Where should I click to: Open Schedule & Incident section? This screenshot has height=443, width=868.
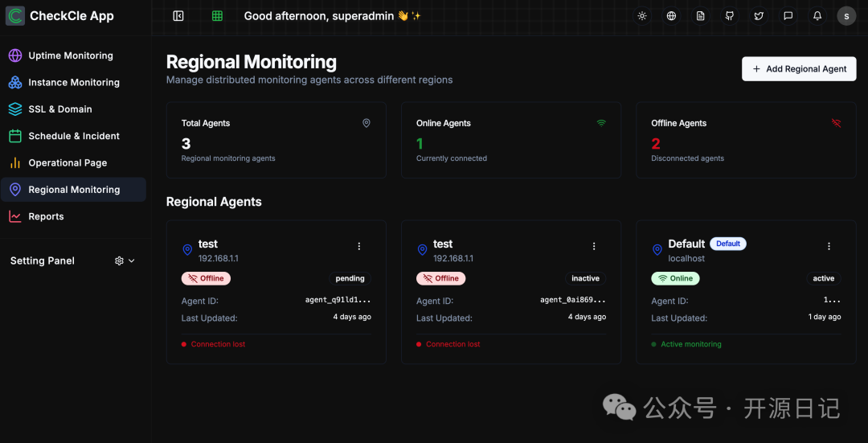(73, 136)
